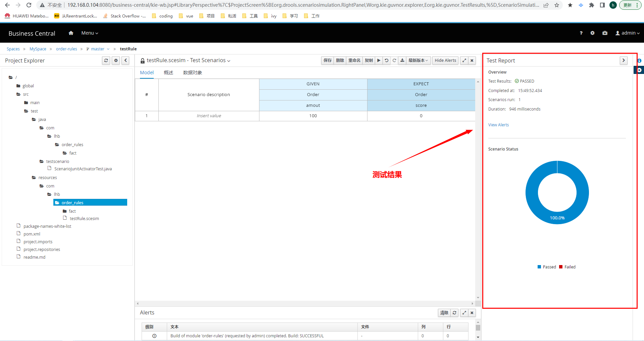Open Project Explorer gear settings
The height and width of the screenshot is (341, 644).
tap(116, 60)
